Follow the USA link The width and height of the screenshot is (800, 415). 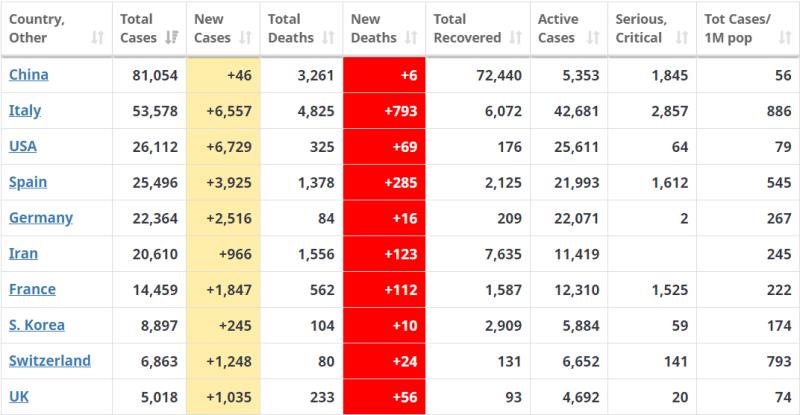[x=23, y=146]
